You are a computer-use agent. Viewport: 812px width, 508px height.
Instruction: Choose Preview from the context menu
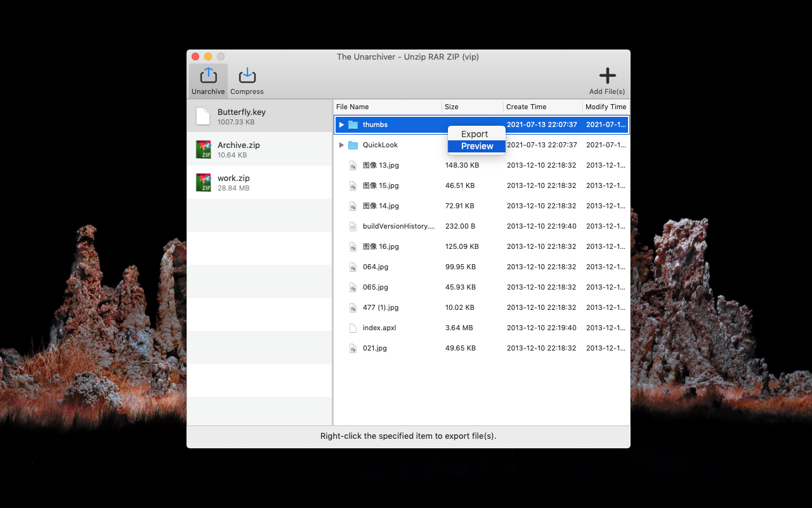pyautogui.click(x=476, y=146)
